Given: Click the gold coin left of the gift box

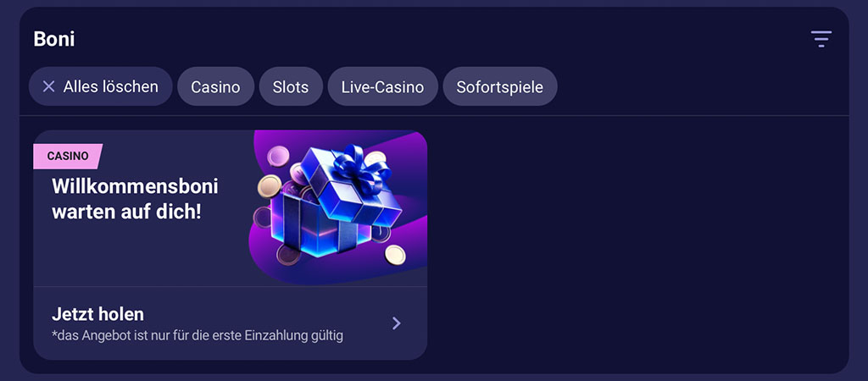Looking at the screenshot, I should [270, 186].
